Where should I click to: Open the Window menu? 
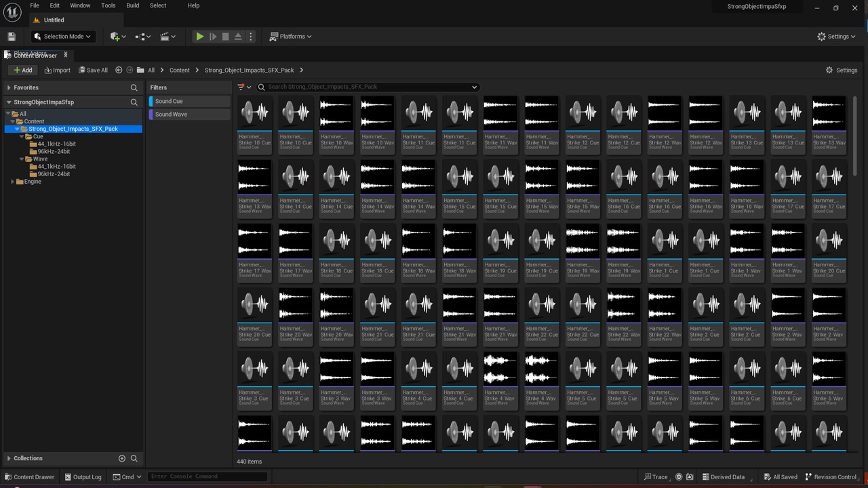point(80,5)
